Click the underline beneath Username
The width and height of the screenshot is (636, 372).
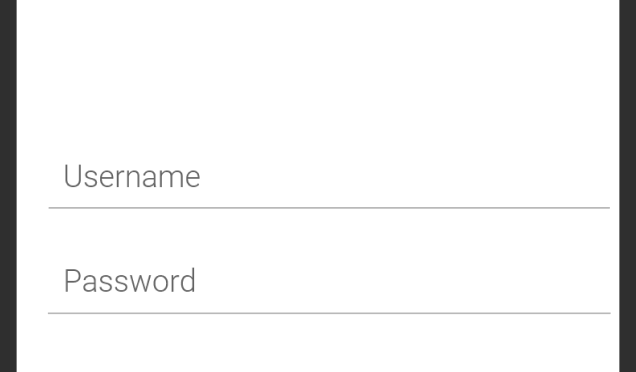pyautogui.click(x=329, y=208)
